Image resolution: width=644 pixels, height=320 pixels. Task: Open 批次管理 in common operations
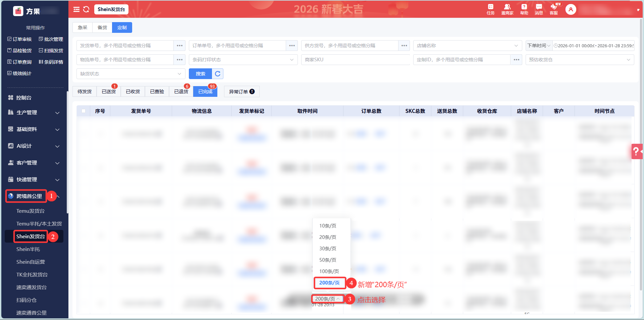click(x=51, y=39)
